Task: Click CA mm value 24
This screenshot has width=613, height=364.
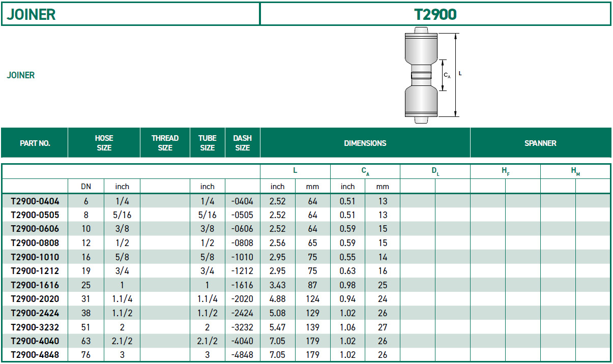Action: 383,299
